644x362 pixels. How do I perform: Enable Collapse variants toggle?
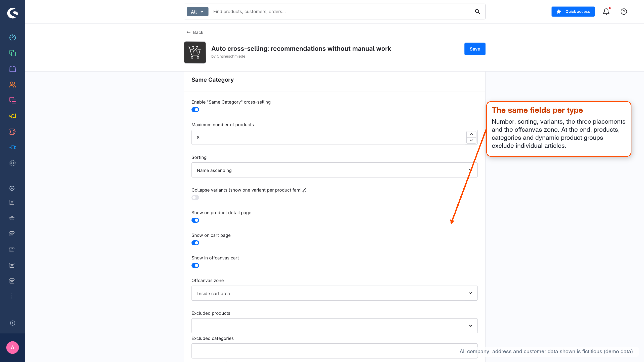tap(195, 198)
